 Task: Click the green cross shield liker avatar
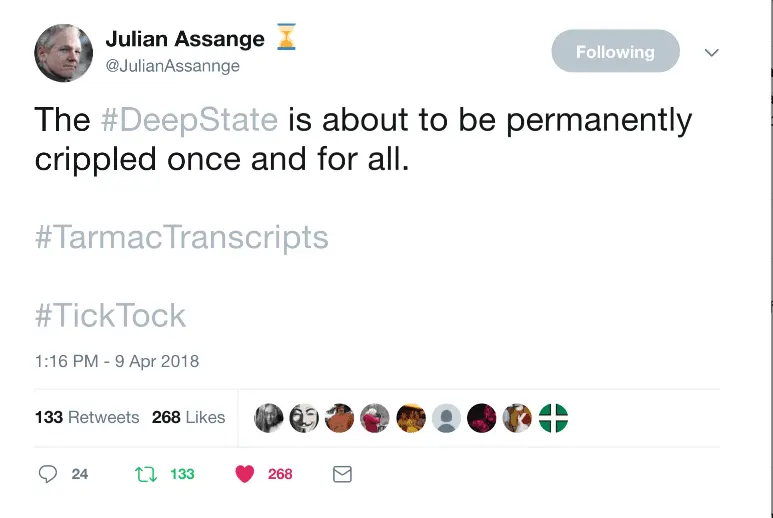coord(554,418)
